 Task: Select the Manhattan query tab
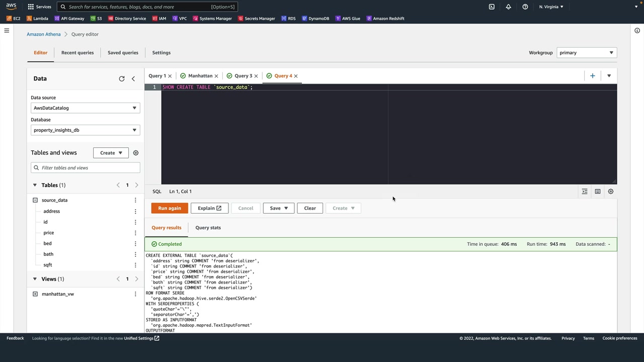coord(200,76)
